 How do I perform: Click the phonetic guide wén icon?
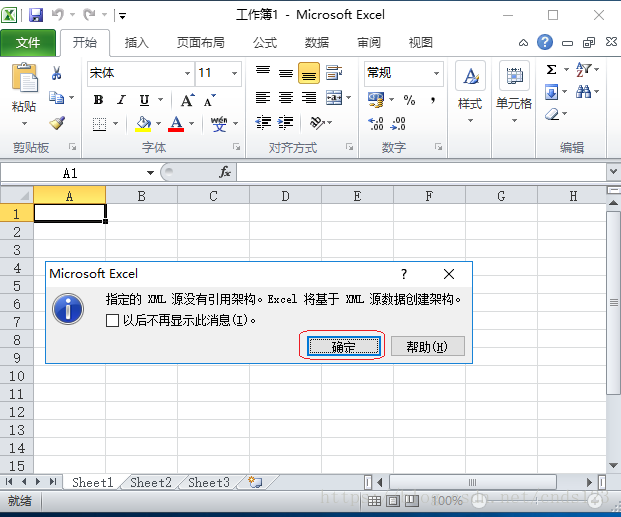(x=219, y=124)
